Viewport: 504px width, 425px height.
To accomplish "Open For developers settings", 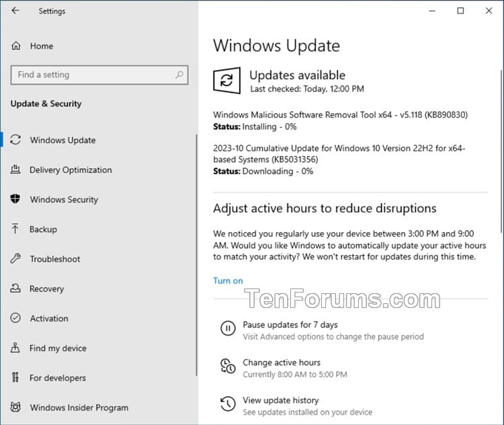I will coord(98,378).
